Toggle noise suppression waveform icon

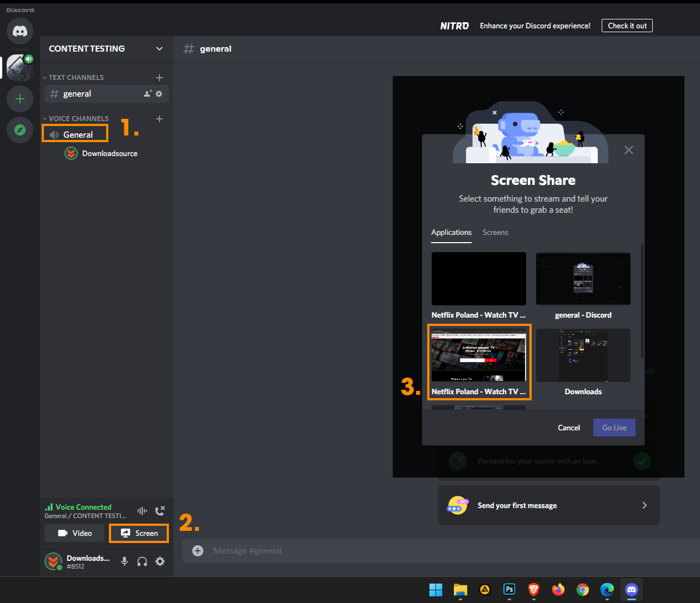pos(142,510)
